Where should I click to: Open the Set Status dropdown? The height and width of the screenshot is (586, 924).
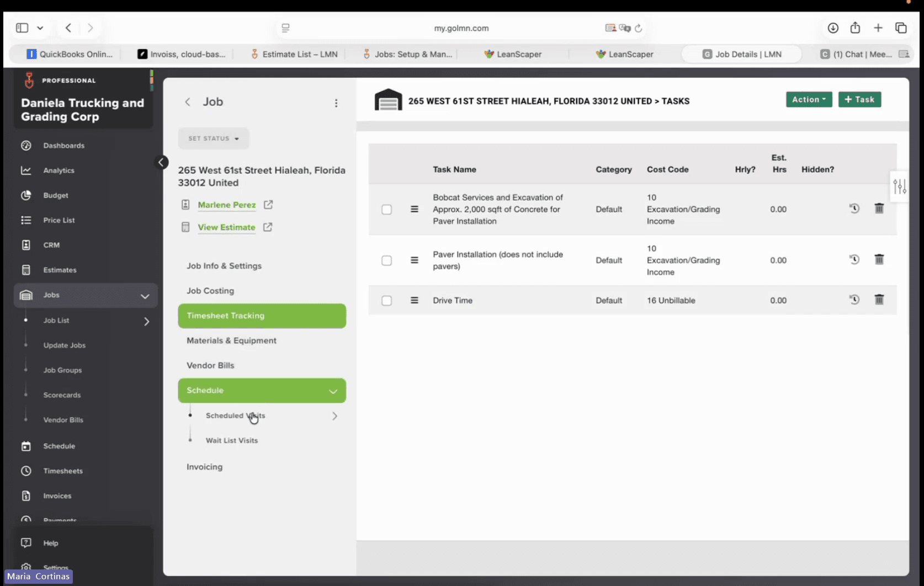point(214,138)
